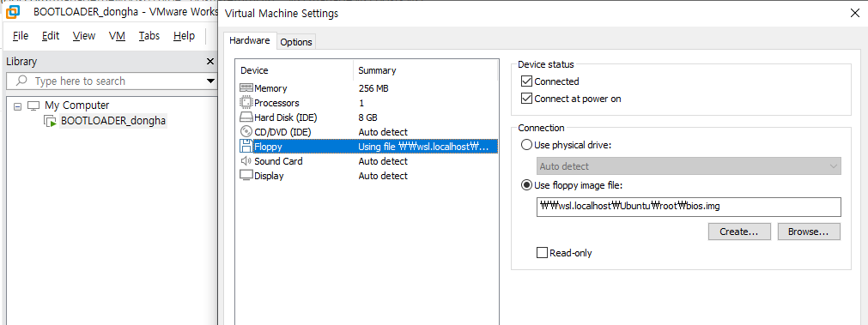Viewport: 868px width, 325px height.
Task: Open the File menu
Action: click(21, 36)
